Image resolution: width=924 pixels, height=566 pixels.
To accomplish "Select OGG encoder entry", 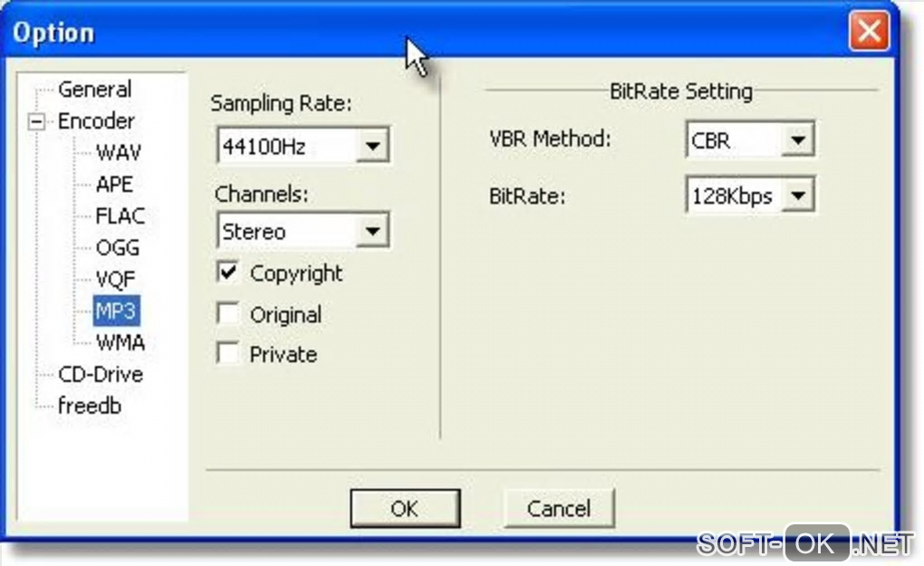I will (118, 248).
